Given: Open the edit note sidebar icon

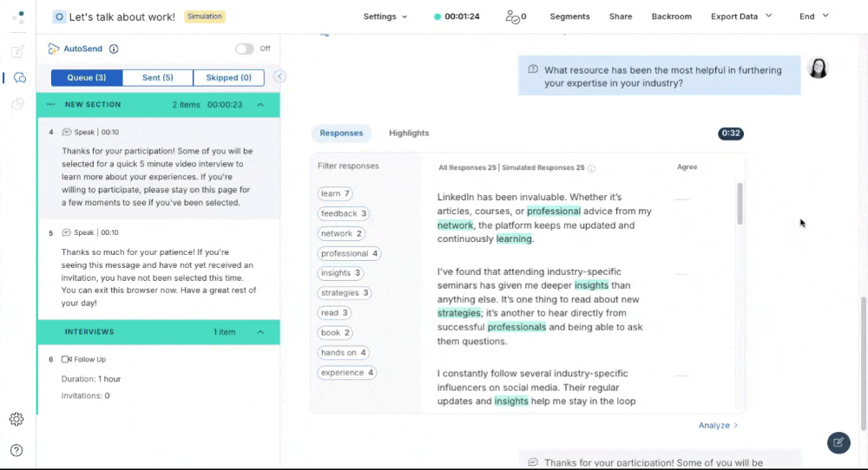Looking at the screenshot, I should click(17, 52).
